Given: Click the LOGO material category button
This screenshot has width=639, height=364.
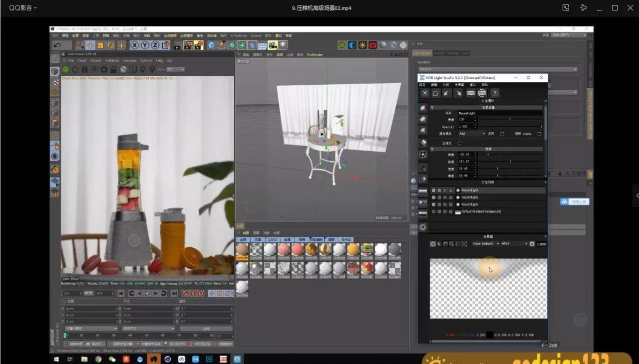Looking at the screenshot, I should click(x=272, y=239).
